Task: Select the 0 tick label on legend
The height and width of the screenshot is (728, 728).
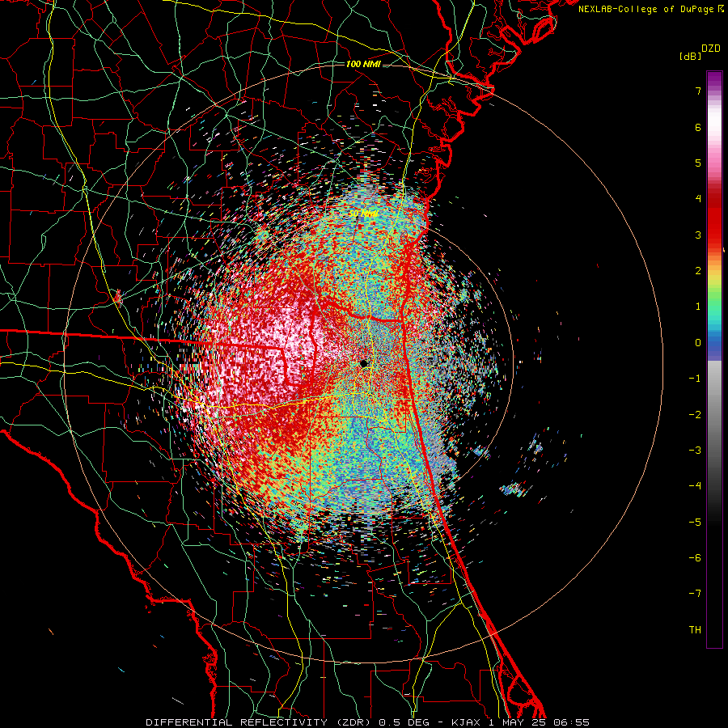Action: 698,343
